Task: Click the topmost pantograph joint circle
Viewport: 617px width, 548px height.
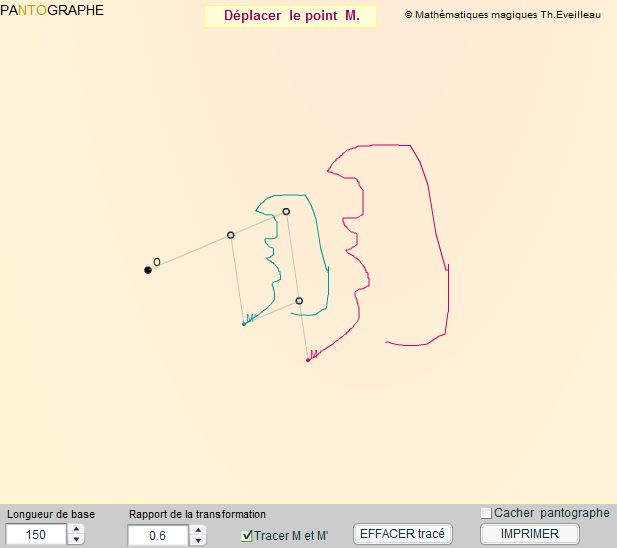Action: [x=286, y=212]
